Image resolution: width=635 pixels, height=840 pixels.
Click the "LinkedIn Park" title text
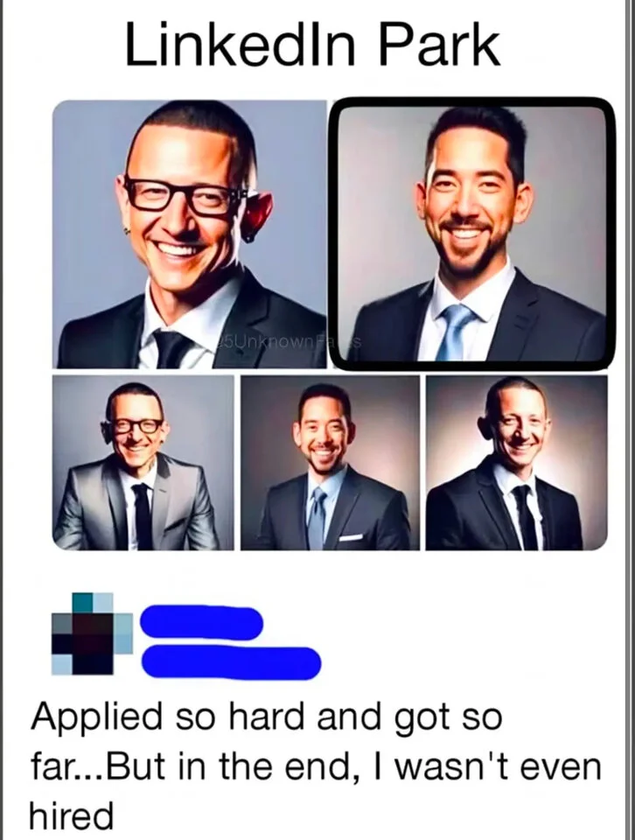click(313, 45)
